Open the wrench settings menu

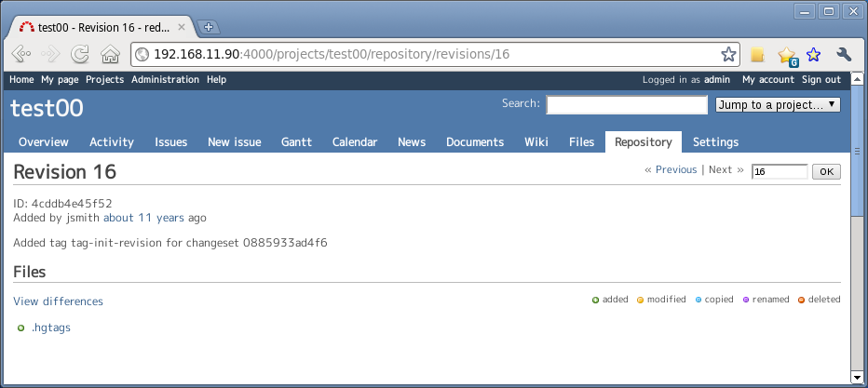(x=844, y=54)
